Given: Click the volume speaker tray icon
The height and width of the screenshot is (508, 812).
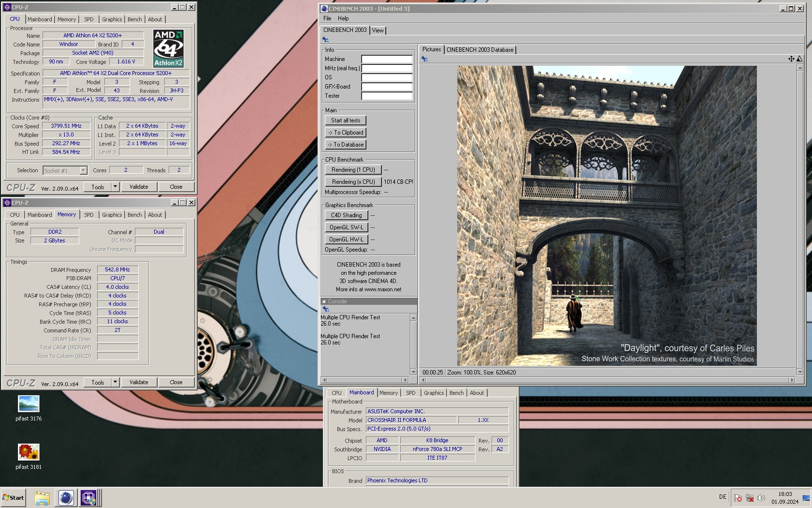Looking at the screenshot, I should coord(761,498).
